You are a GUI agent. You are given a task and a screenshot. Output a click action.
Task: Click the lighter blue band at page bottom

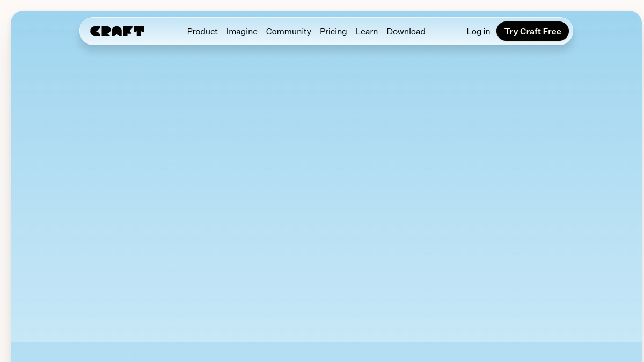326,352
